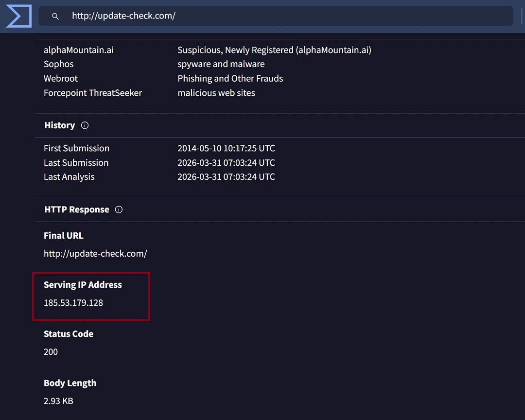Click the 'malicious web sites' category text

(x=216, y=93)
